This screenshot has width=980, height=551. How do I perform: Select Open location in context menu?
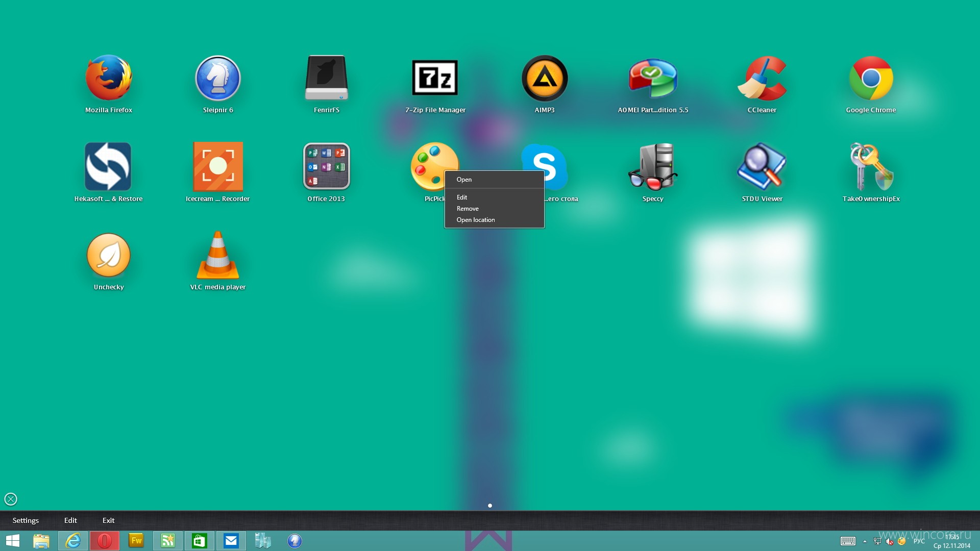494,220
